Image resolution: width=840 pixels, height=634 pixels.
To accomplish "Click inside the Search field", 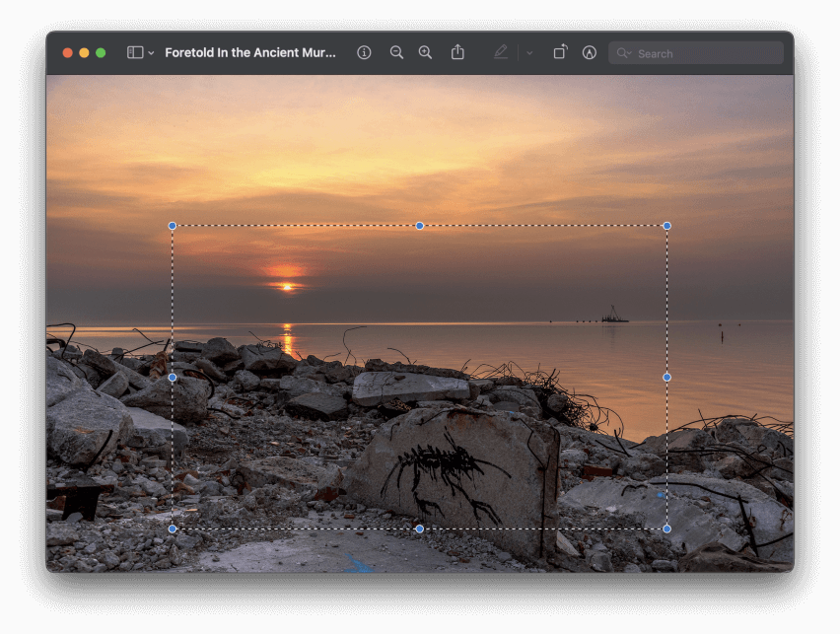I will coord(690,52).
